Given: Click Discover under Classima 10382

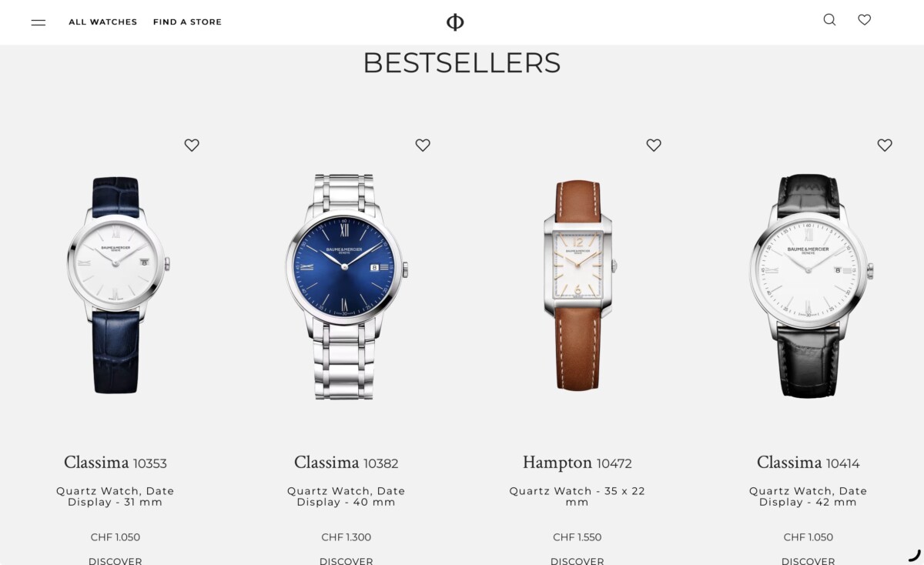Looking at the screenshot, I should click(x=346, y=560).
